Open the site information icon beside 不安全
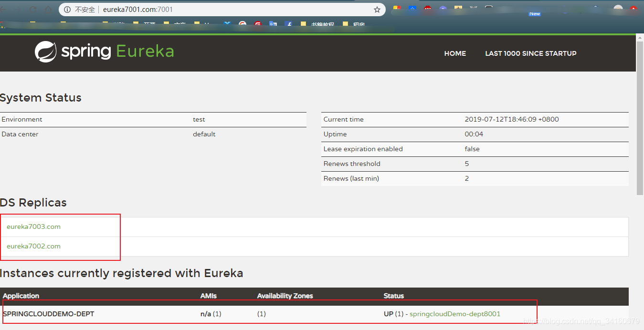The image size is (644, 330). tap(67, 10)
